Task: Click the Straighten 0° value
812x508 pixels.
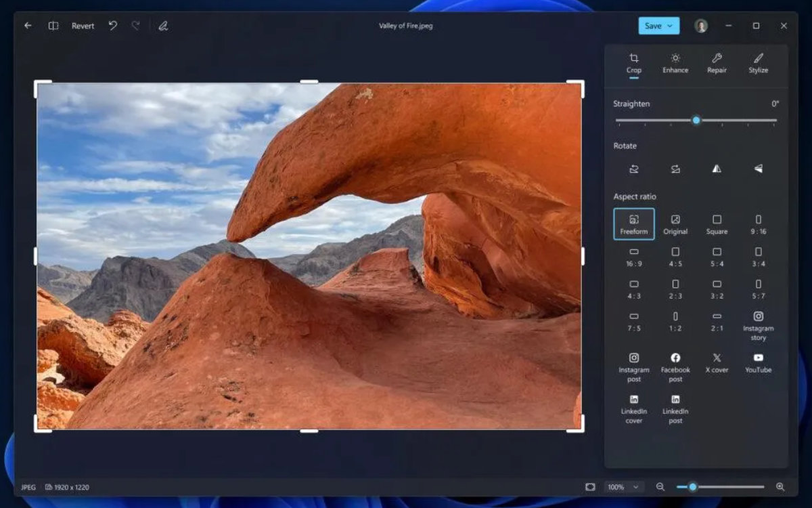Action: click(x=775, y=104)
